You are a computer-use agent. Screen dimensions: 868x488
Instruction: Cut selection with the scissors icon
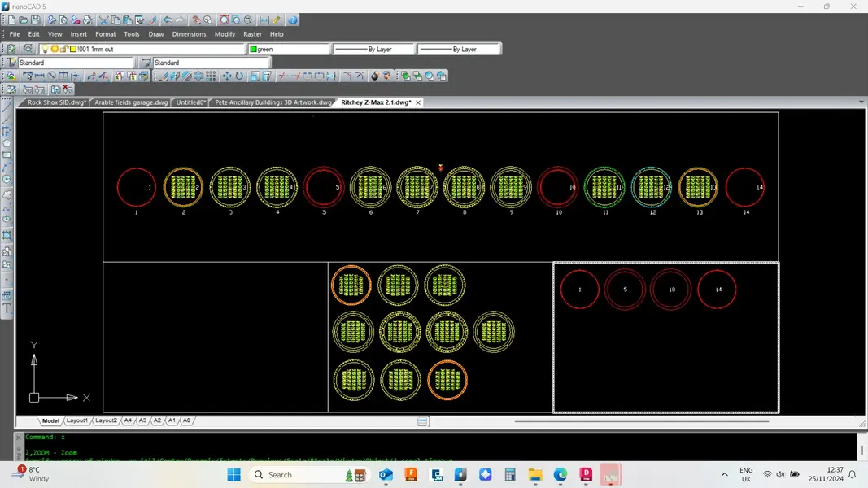(x=103, y=20)
